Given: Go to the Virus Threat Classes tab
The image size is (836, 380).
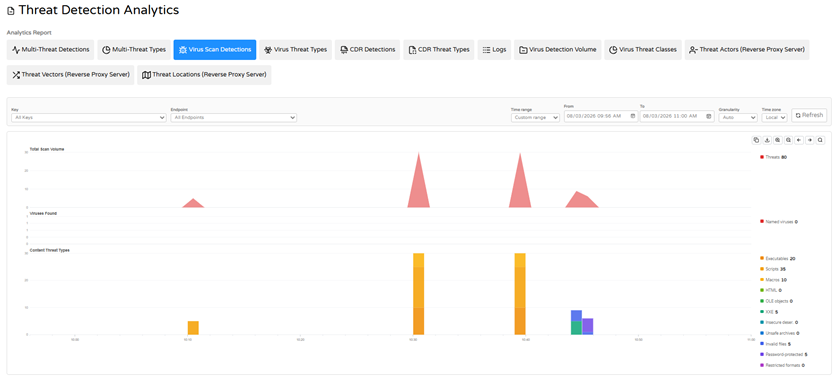Looking at the screenshot, I should tap(642, 50).
